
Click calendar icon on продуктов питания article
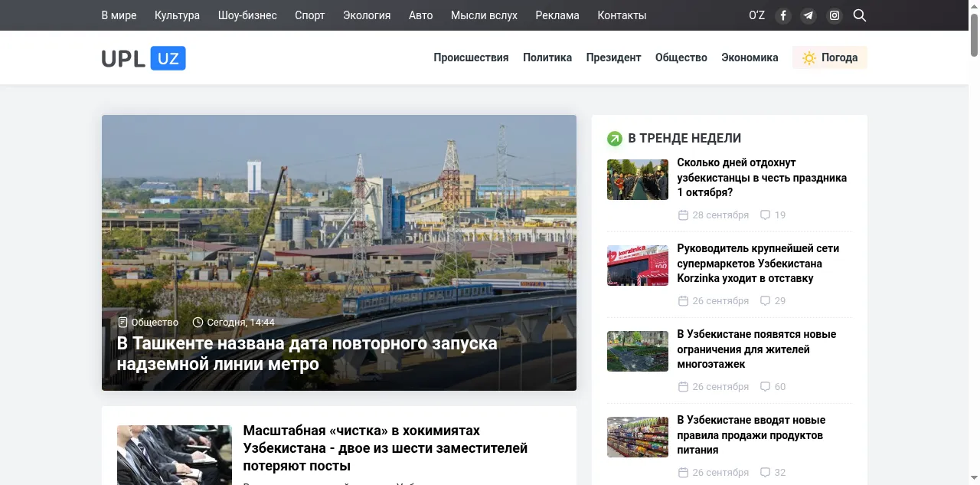click(x=683, y=473)
